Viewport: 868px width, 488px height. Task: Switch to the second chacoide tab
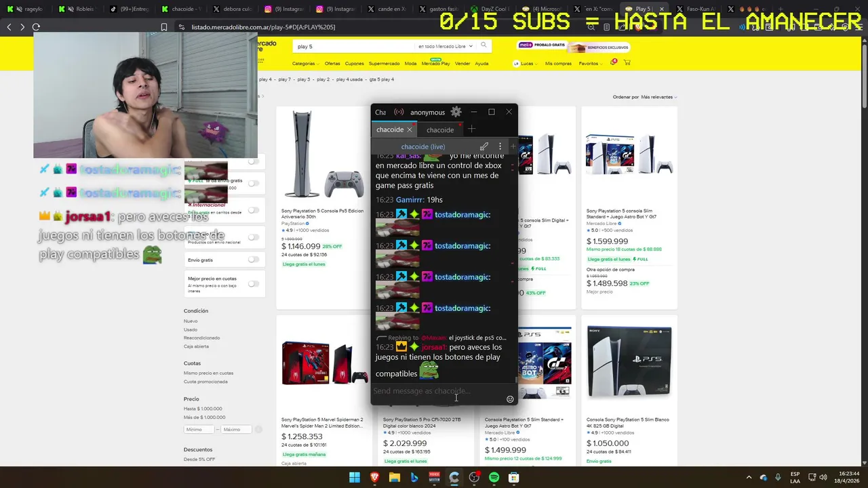click(440, 130)
